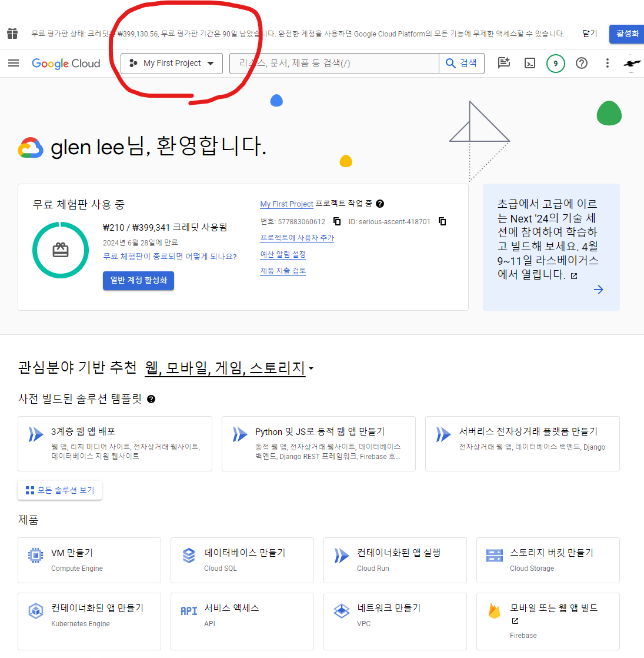Viewport: 644px width, 658px height.
Task: Dismiss the banner with 닫기
Action: click(x=589, y=34)
